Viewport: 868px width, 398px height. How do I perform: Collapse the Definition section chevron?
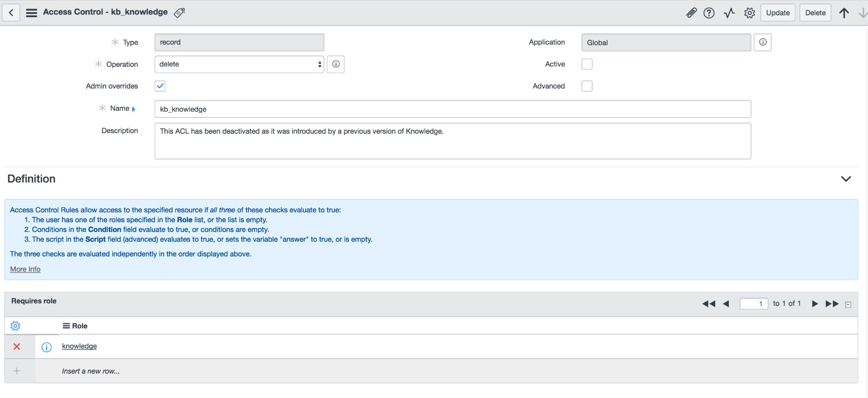point(845,179)
